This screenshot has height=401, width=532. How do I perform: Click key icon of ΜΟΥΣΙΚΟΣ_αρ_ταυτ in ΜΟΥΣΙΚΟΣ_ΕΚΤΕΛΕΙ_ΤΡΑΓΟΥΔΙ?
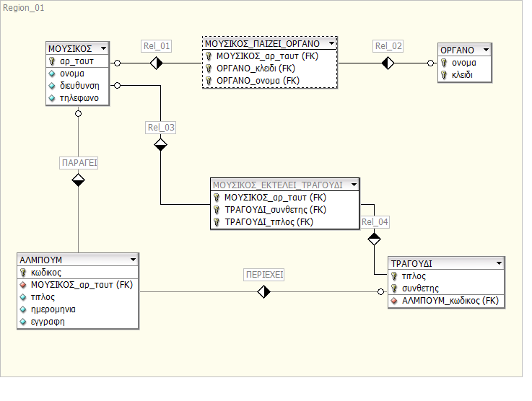(217, 198)
